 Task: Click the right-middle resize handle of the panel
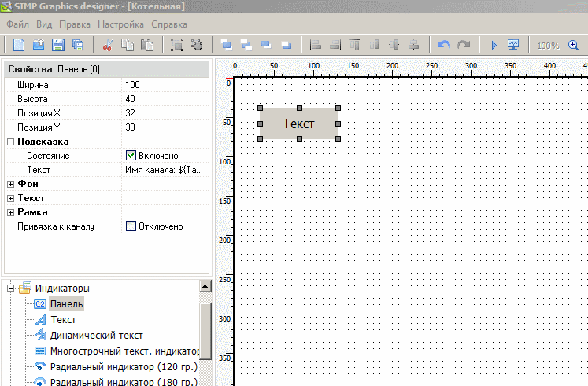coord(338,123)
